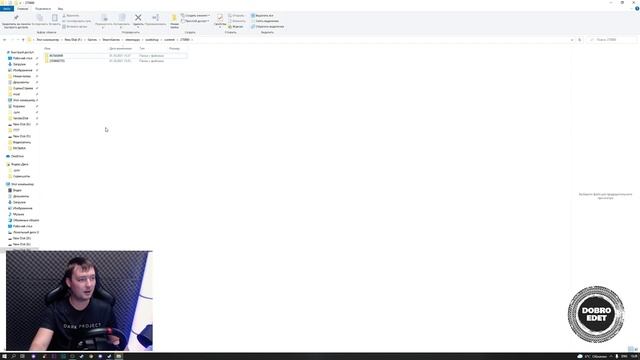Open the Файл (File) tab
640x360 pixels.
pyautogui.click(x=7, y=9)
